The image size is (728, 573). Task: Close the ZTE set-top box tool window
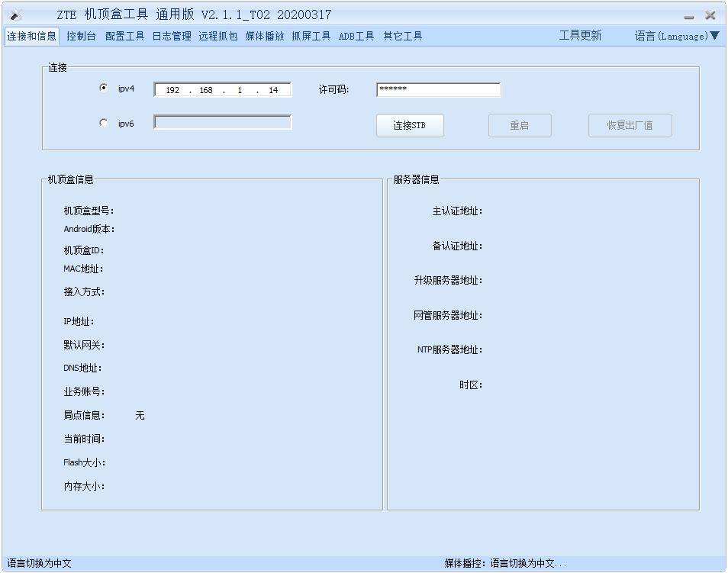(710, 15)
